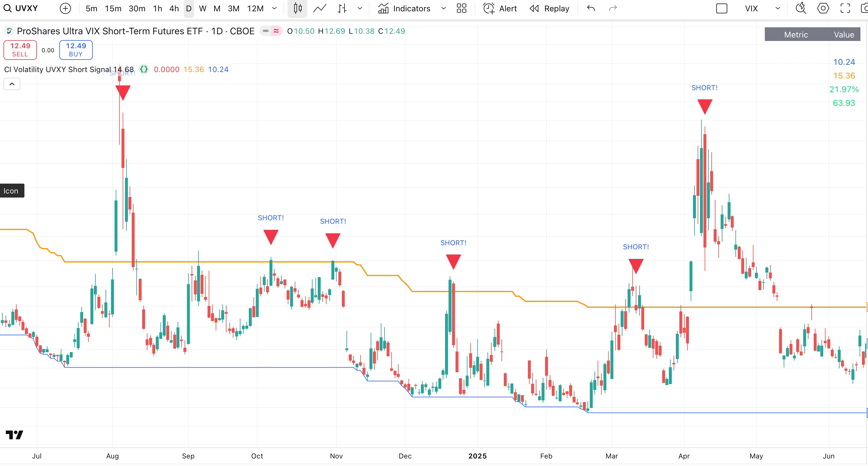Open the layout grid icon
868x466 pixels.
(461, 8)
